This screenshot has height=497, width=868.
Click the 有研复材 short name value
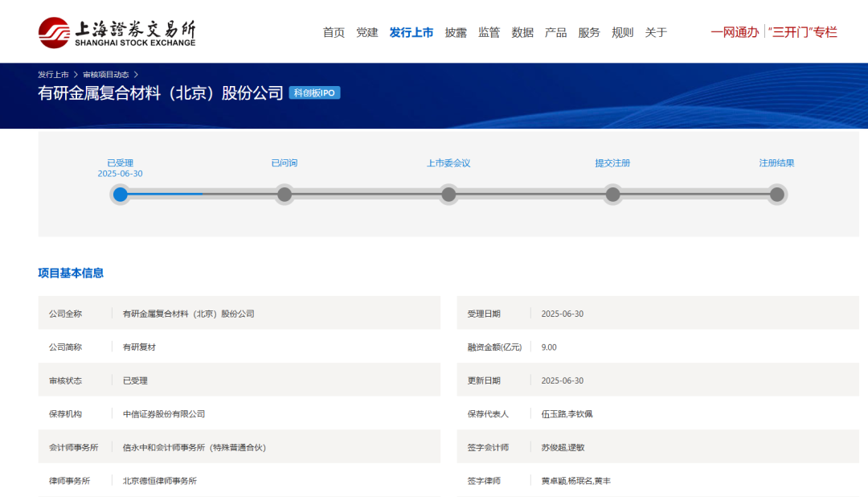(139, 347)
